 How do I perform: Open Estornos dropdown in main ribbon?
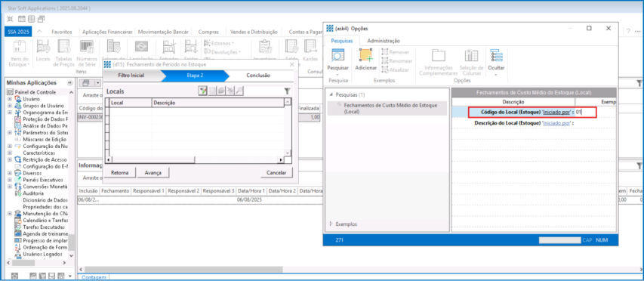click(219, 43)
